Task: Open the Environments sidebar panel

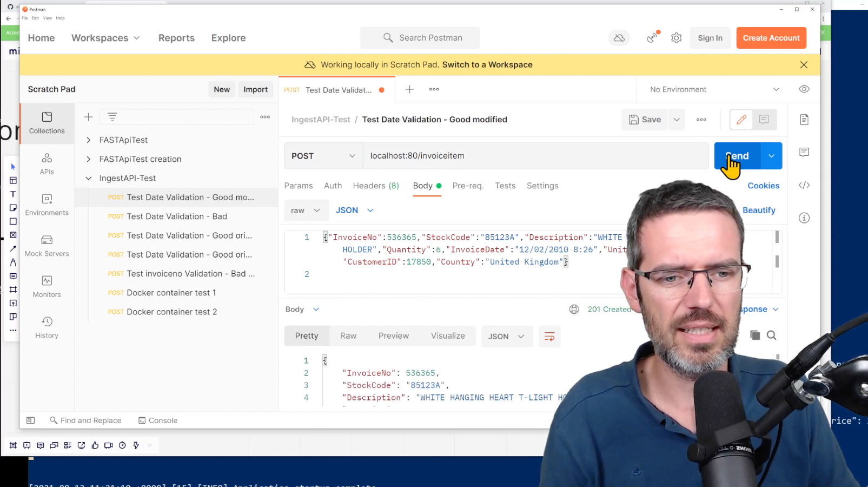Action: point(47,205)
